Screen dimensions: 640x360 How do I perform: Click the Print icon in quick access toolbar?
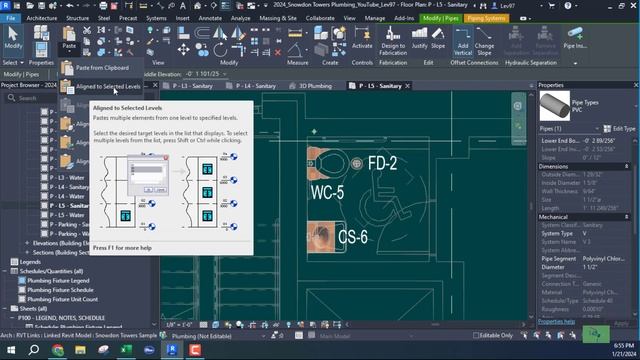click(x=103, y=6)
